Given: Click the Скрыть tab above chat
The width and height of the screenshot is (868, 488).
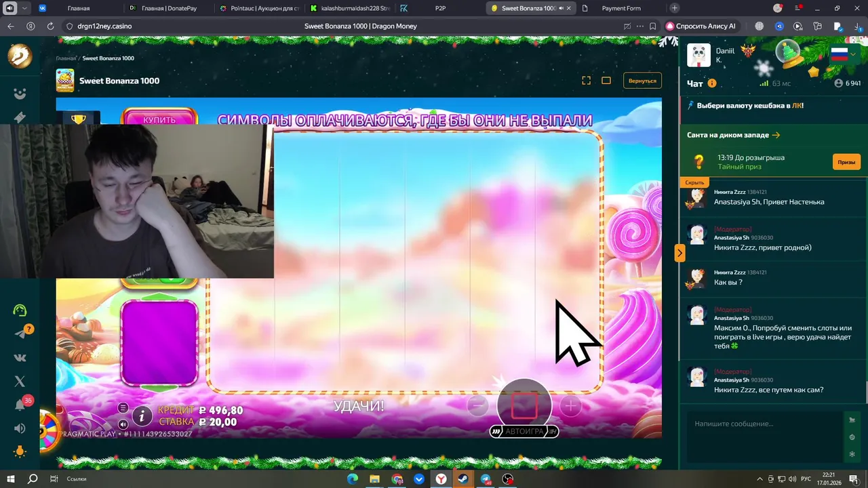Looking at the screenshot, I should click(694, 182).
